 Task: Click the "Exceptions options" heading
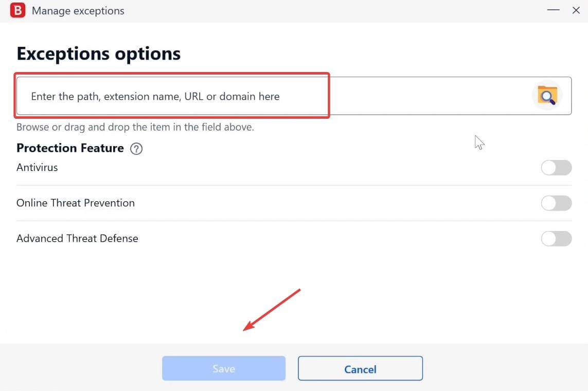pyautogui.click(x=99, y=54)
